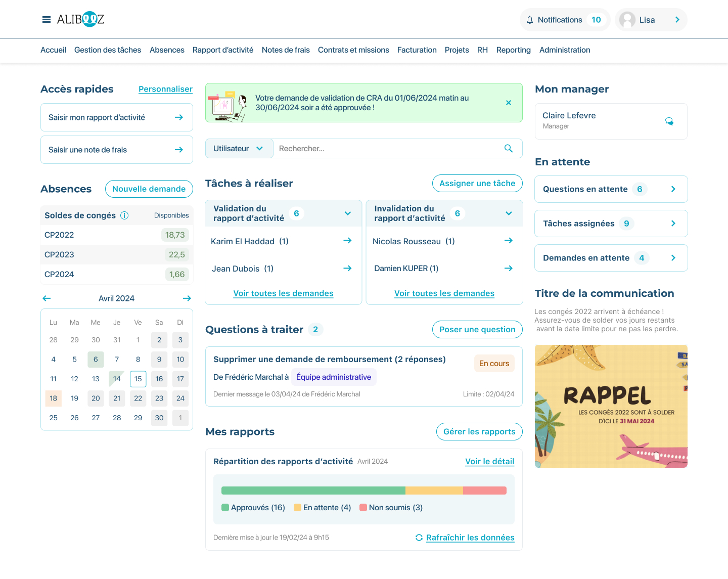Screen dimensions: 728x579
Task: Click the CP2024 balance value 1,66
Action: coord(177,275)
